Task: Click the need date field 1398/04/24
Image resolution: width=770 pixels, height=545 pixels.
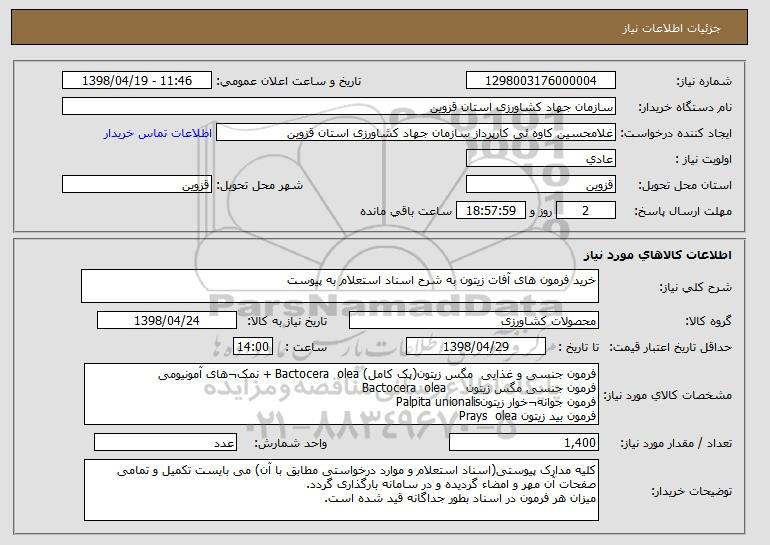Action: pyautogui.click(x=167, y=321)
